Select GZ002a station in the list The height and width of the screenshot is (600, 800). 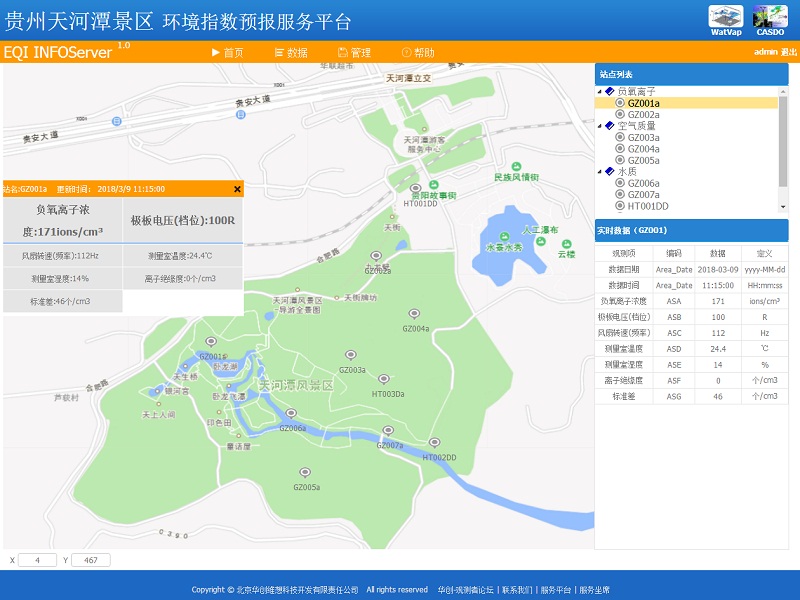pyautogui.click(x=643, y=115)
